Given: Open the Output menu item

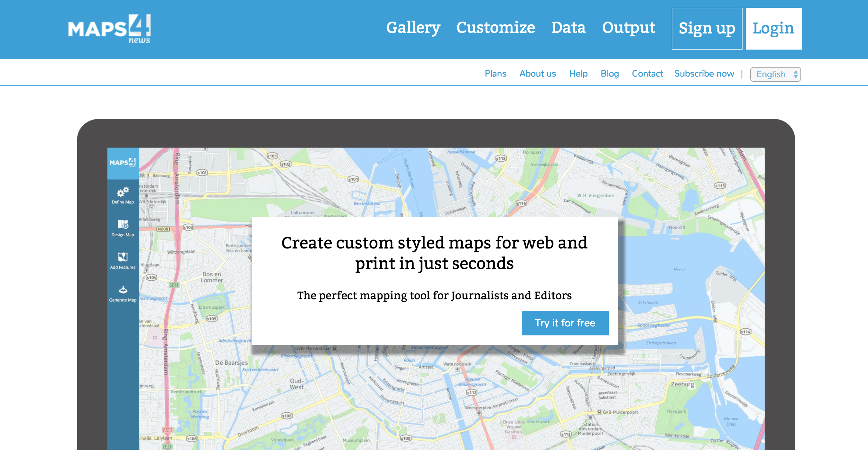Looking at the screenshot, I should click(x=628, y=28).
